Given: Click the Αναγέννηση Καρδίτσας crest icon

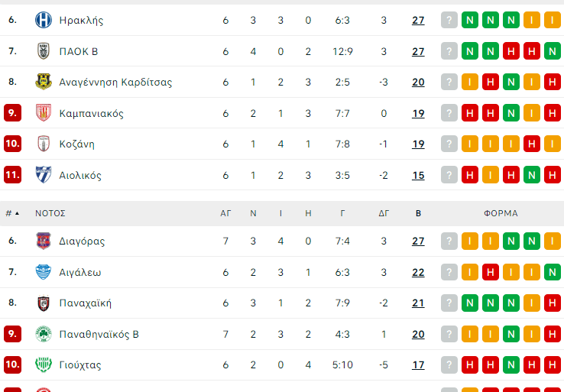Looking at the screenshot, I should tap(43, 83).
